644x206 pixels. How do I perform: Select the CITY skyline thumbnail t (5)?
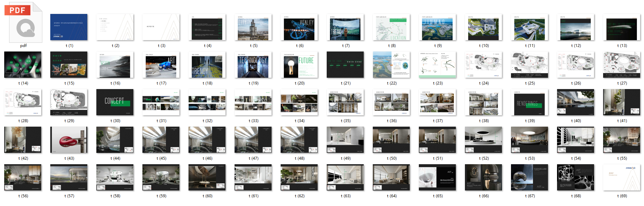coord(253,27)
